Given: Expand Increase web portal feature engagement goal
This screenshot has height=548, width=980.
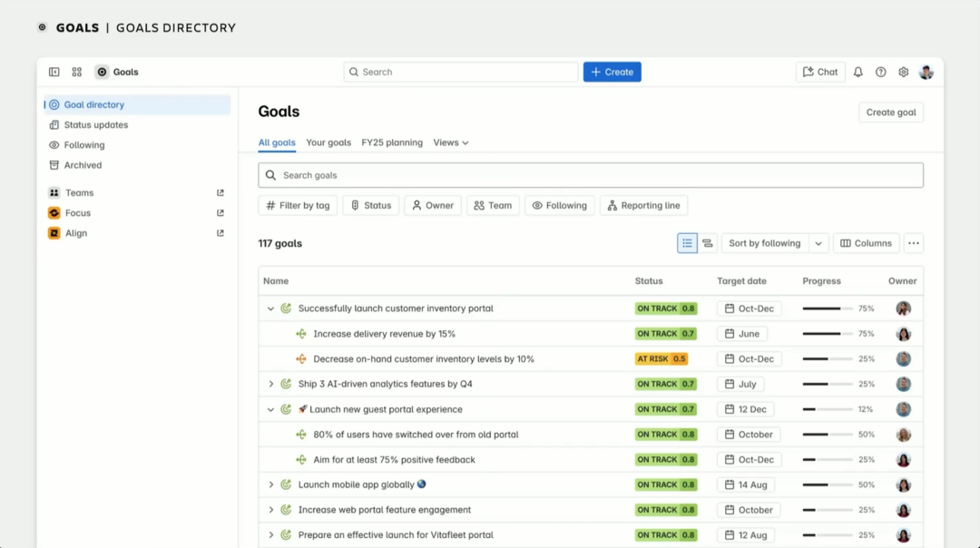Looking at the screenshot, I should pyautogui.click(x=270, y=510).
